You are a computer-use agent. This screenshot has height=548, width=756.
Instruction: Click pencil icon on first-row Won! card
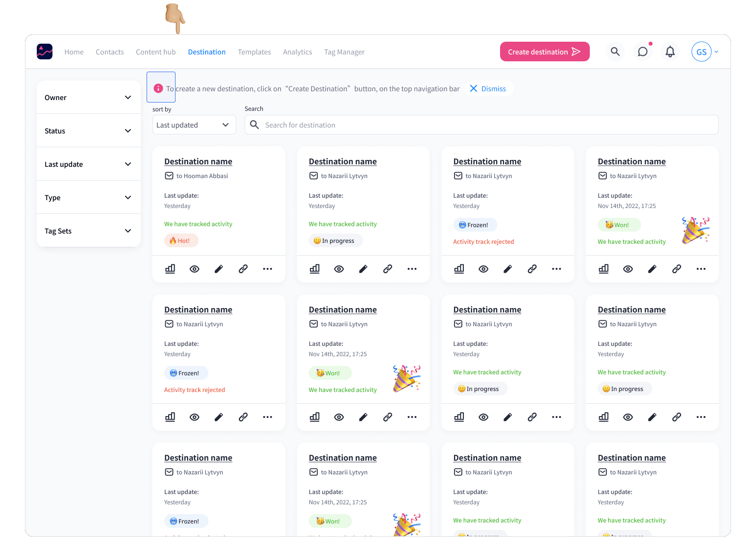[x=653, y=269]
